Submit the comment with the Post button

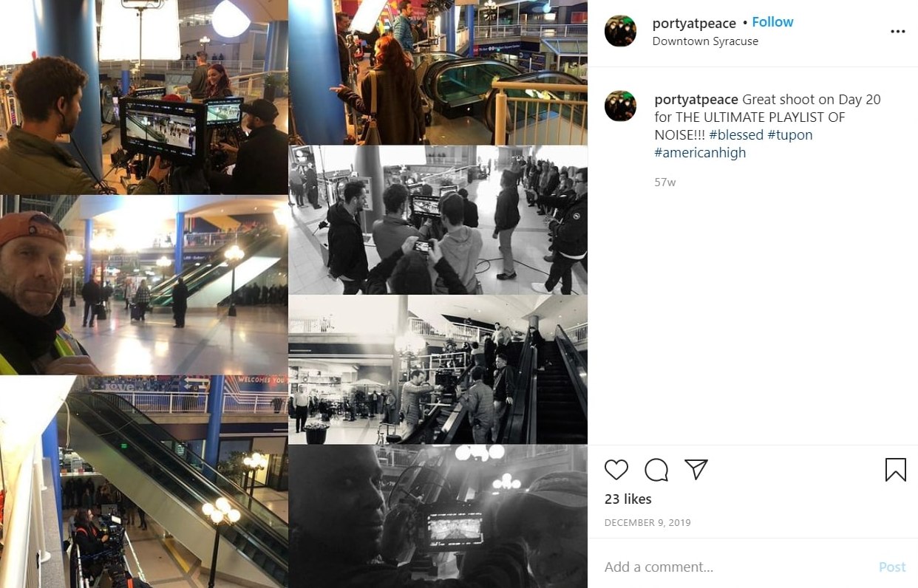tap(892, 567)
